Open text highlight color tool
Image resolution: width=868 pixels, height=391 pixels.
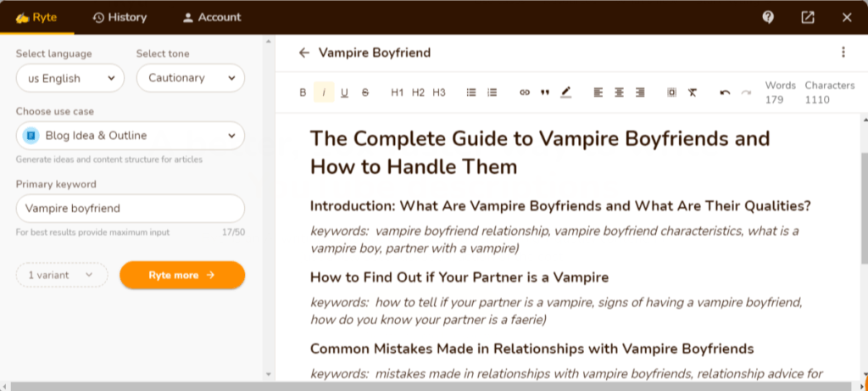click(565, 92)
